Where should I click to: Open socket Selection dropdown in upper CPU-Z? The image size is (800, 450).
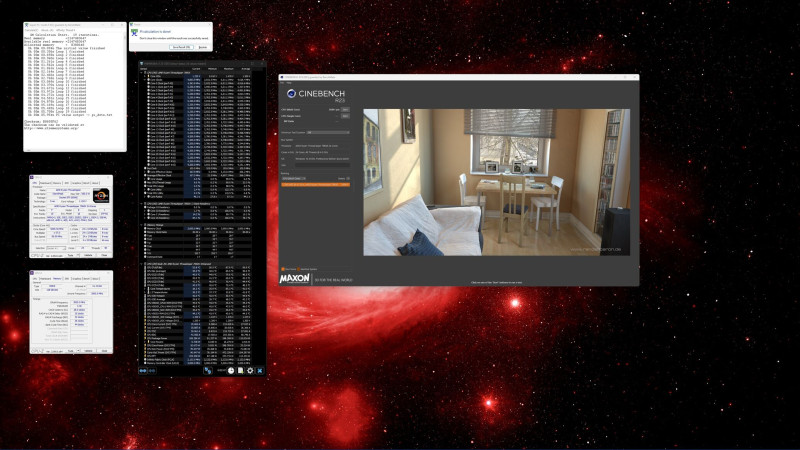pyautogui.click(x=55, y=248)
